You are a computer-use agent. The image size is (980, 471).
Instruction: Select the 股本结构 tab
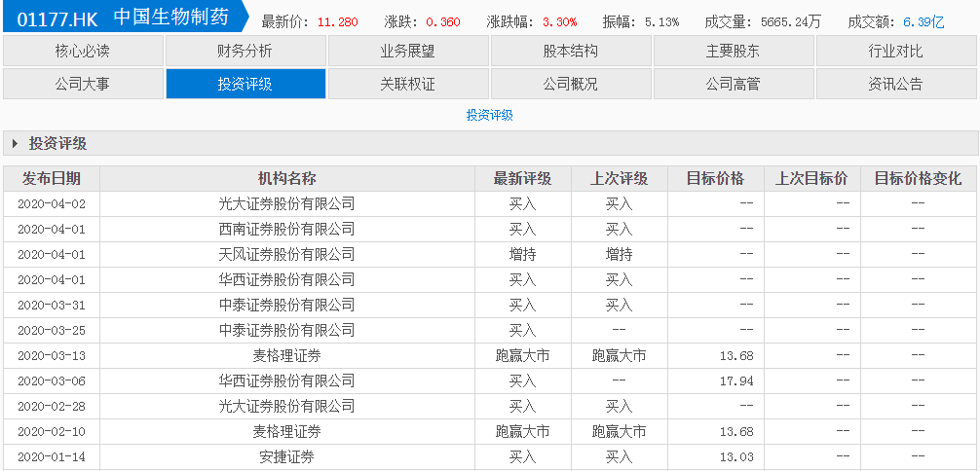[x=571, y=52]
